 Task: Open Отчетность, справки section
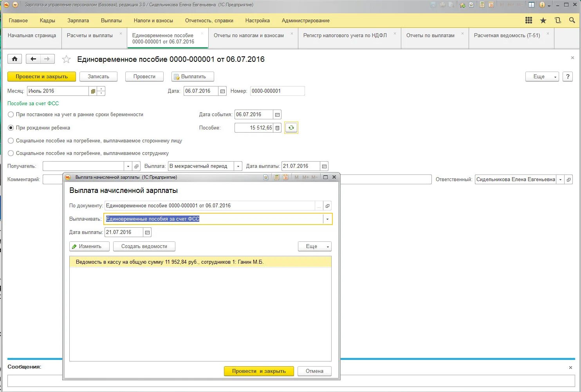click(209, 20)
